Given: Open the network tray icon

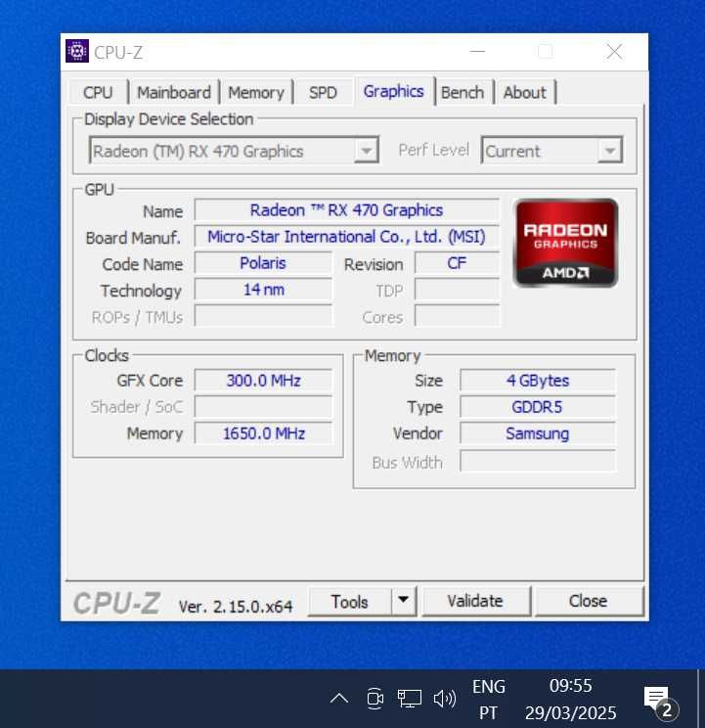Looking at the screenshot, I should click(409, 699).
